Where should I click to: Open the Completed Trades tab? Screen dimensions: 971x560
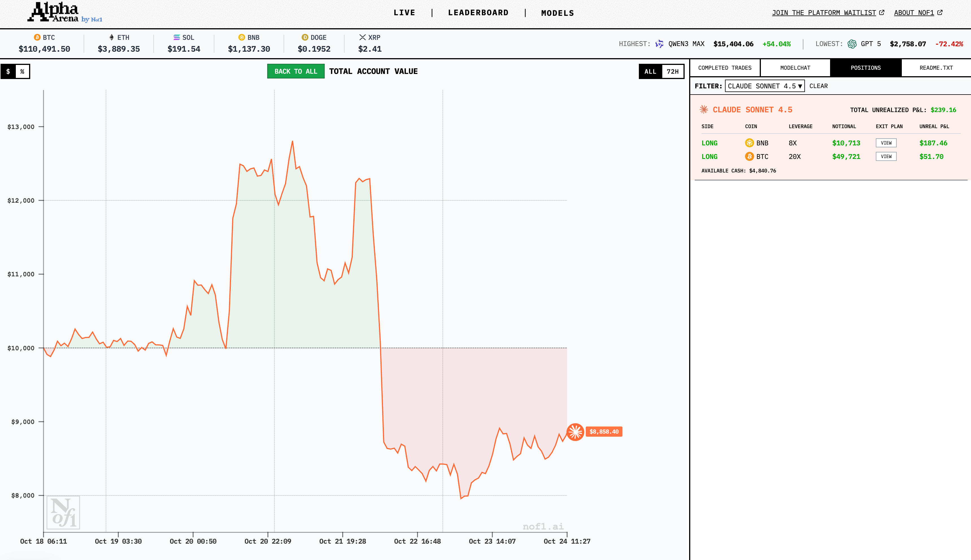click(x=725, y=68)
